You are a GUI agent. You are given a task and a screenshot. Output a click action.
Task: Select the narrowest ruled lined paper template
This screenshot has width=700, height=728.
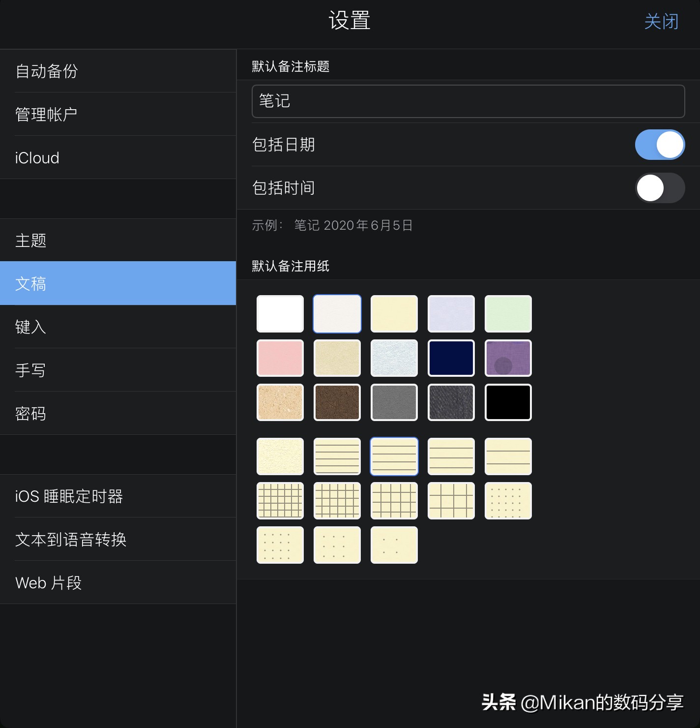click(x=337, y=456)
